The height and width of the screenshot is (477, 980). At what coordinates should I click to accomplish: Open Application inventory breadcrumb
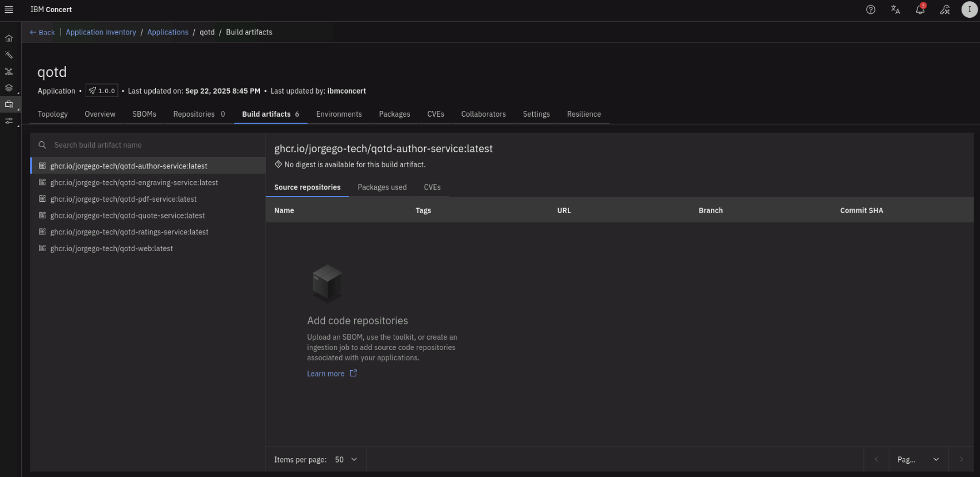pos(101,33)
